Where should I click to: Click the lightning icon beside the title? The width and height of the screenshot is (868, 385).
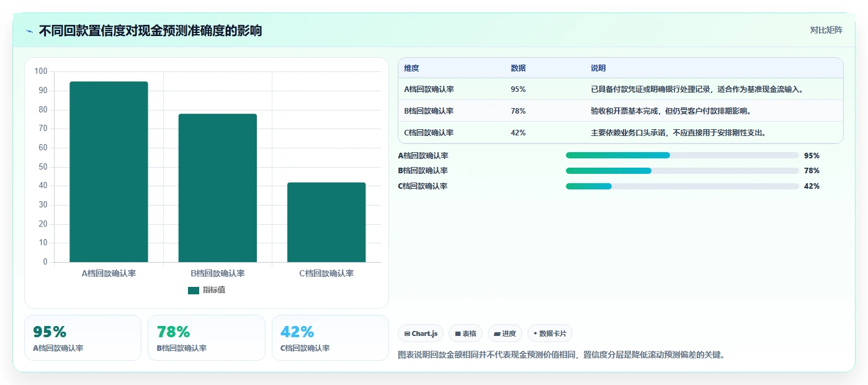point(29,31)
